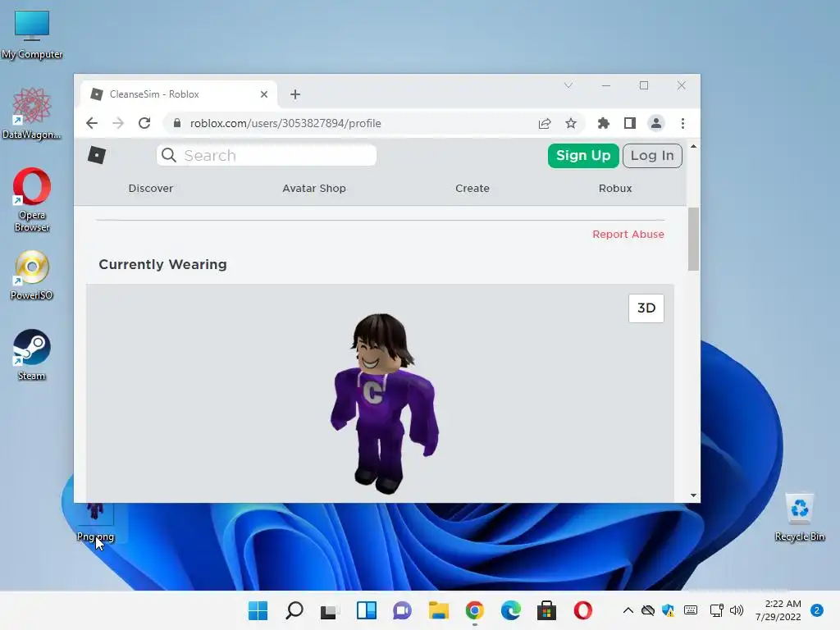Click the OneDrive cloud tray icon
Viewport: 840px width, 630px height.
point(648,610)
